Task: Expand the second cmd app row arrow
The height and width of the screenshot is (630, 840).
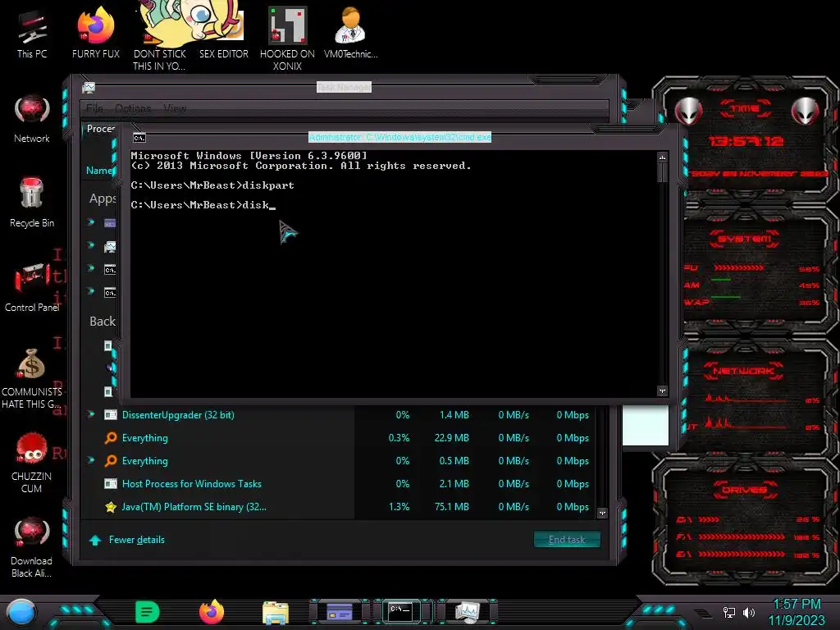Action: pos(91,291)
